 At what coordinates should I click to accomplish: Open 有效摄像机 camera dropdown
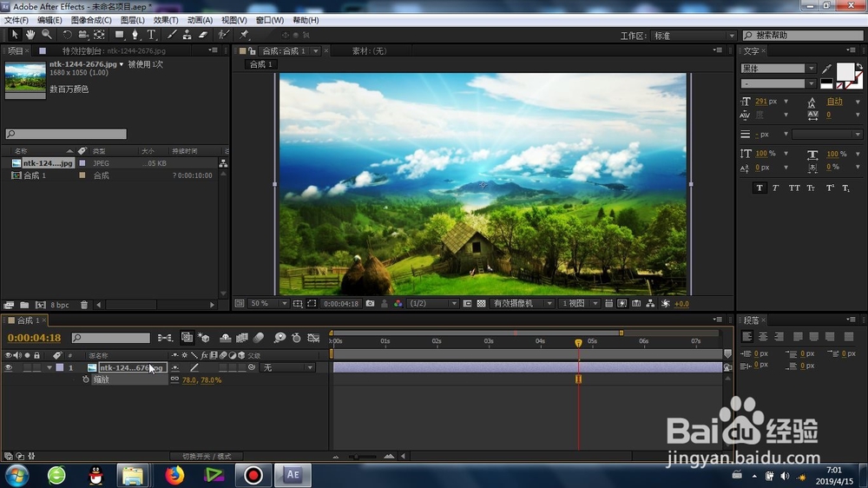coord(523,304)
